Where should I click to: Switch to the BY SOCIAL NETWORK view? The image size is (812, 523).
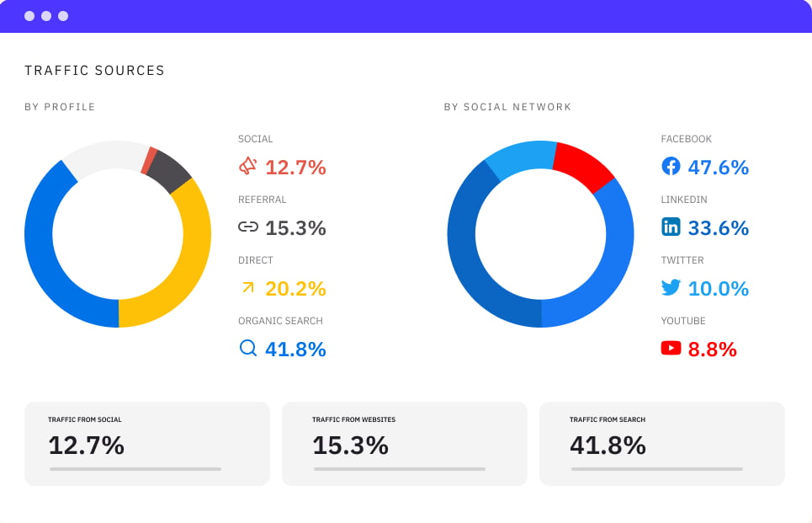[x=508, y=107]
